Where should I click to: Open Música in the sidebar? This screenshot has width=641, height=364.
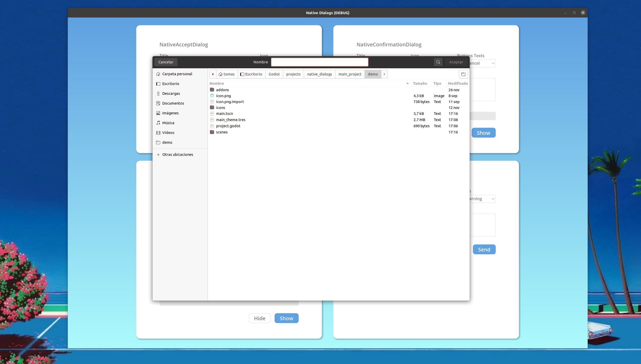click(x=168, y=123)
